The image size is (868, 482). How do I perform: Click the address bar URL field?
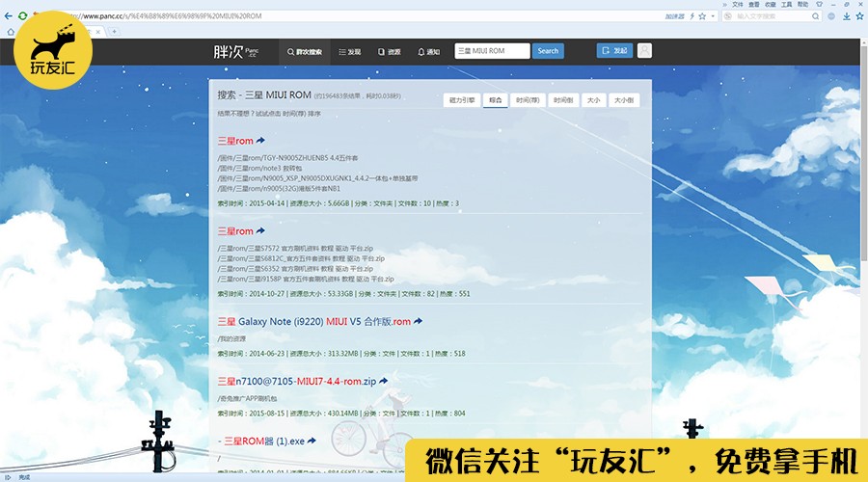click(x=366, y=16)
